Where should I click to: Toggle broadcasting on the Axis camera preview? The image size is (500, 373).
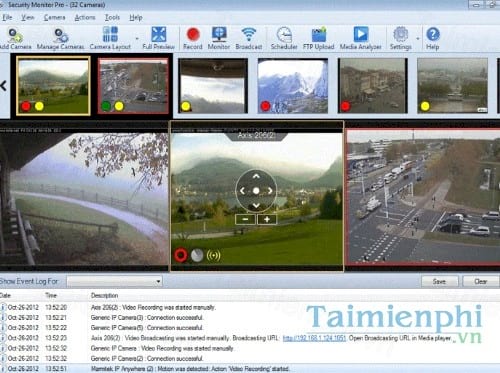click(x=213, y=255)
